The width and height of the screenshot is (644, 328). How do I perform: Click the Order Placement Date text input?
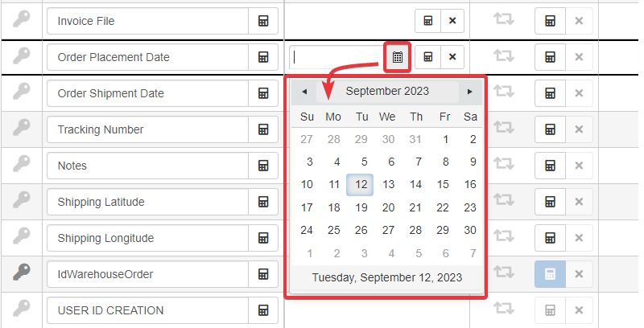[x=336, y=57]
